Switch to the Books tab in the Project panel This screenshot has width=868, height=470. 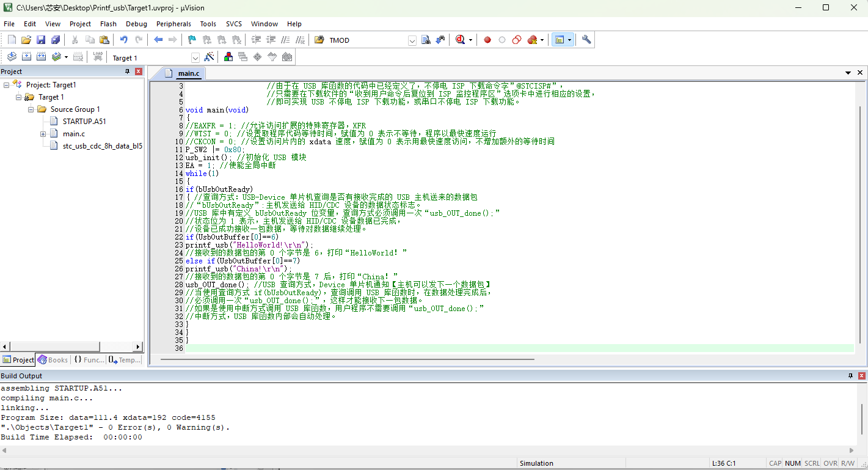click(x=53, y=360)
